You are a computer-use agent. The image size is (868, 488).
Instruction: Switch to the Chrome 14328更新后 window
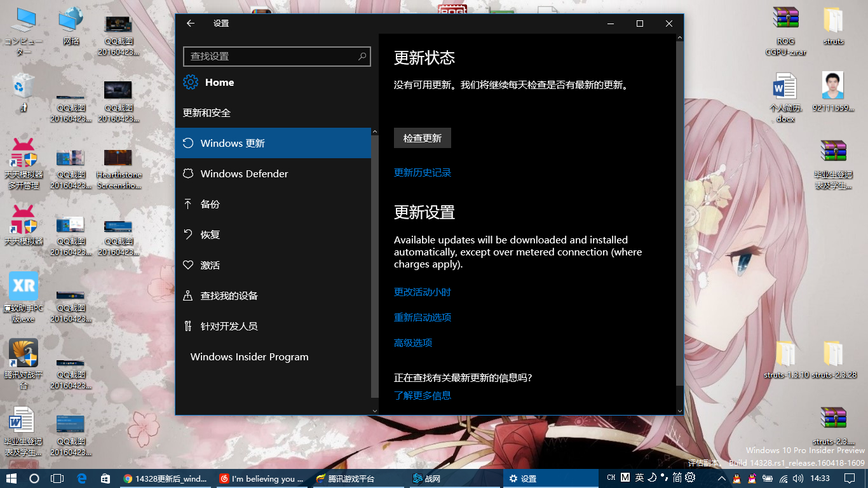point(166,478)
